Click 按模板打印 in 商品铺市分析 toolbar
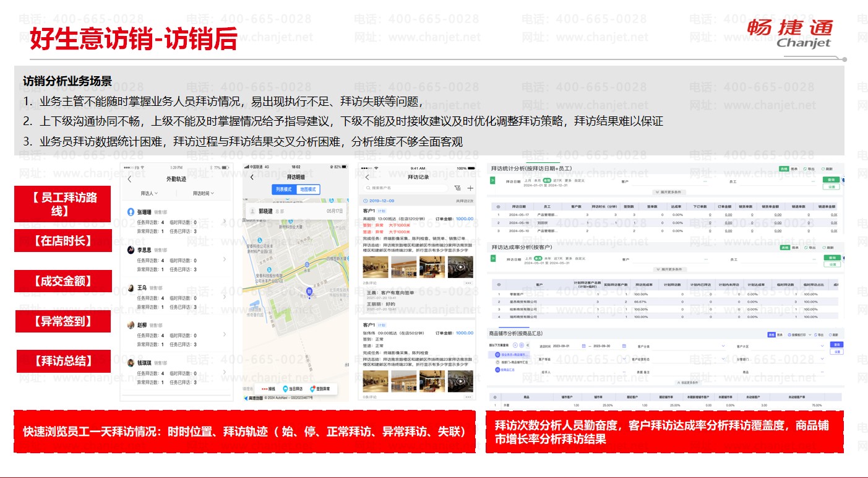The image size is (868, 478). (x=797, y=335)
